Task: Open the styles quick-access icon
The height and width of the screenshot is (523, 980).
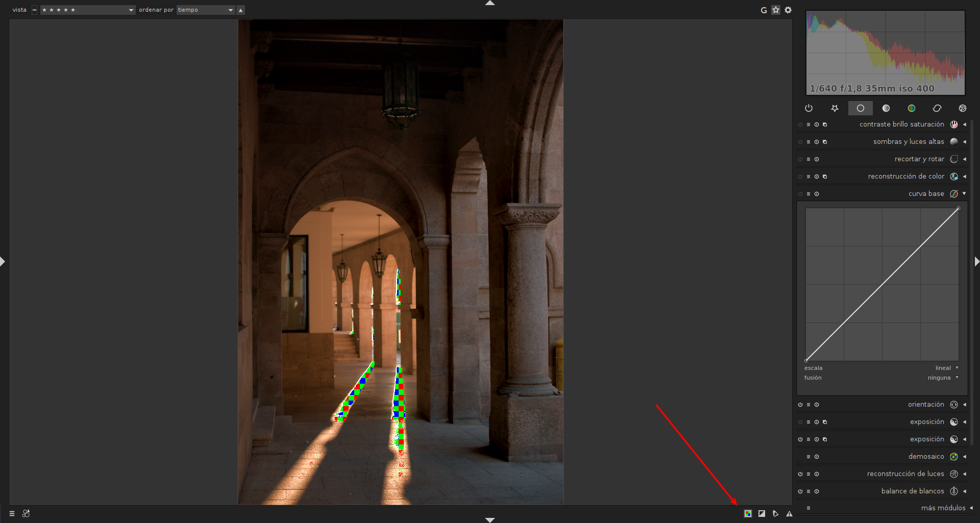Action: pyautogui.click(x=26, y=514)
